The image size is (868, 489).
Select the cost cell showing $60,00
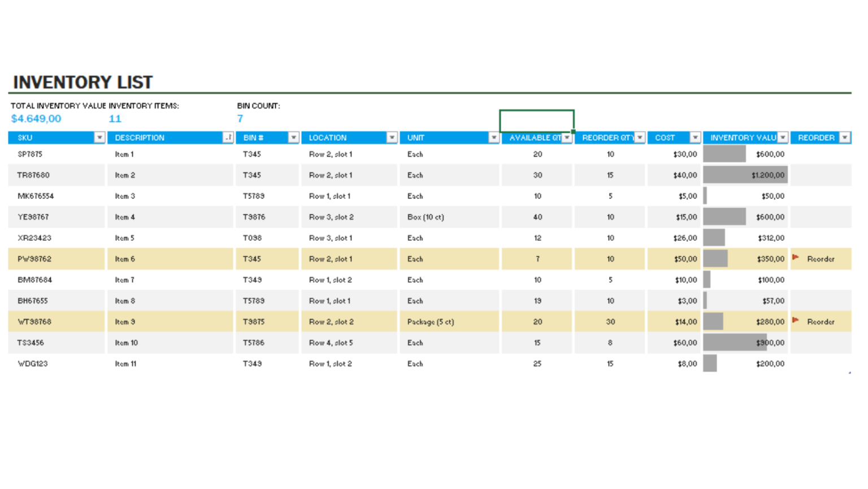[x=685, y=343]
